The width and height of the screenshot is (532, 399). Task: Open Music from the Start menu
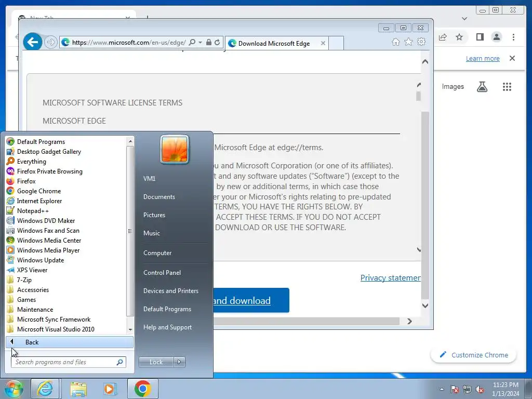pos(151,233)
